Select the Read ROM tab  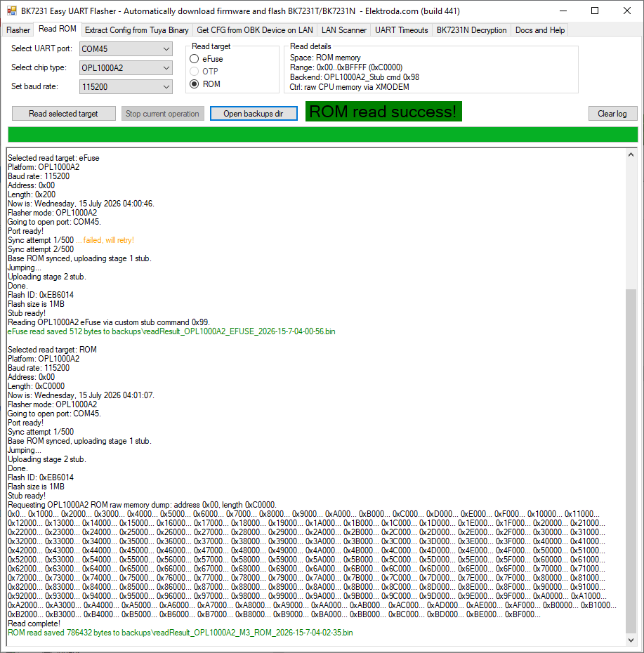pos(58,29)
